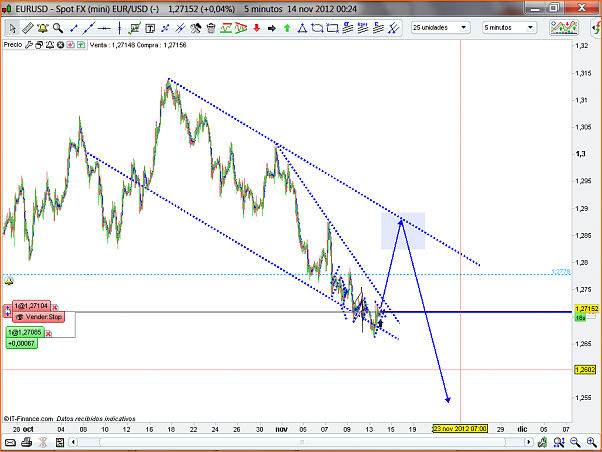Click the zoom fit magnifier icon

tap(559, 443)
